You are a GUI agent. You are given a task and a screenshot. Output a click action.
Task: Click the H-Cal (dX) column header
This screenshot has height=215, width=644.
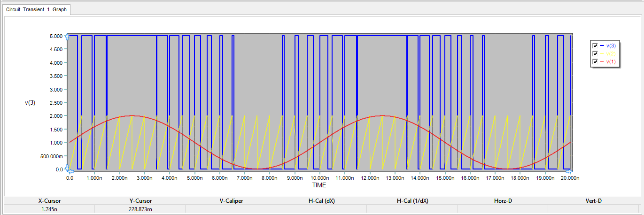321,201
